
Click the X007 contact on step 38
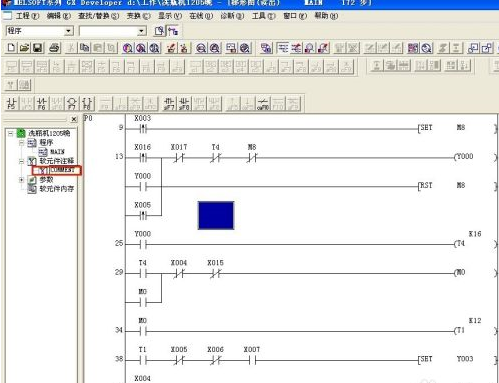coord(252,360)
